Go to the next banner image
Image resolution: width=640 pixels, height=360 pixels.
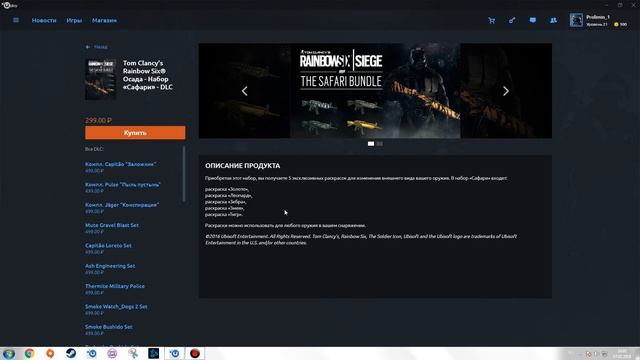pos(506,91)
